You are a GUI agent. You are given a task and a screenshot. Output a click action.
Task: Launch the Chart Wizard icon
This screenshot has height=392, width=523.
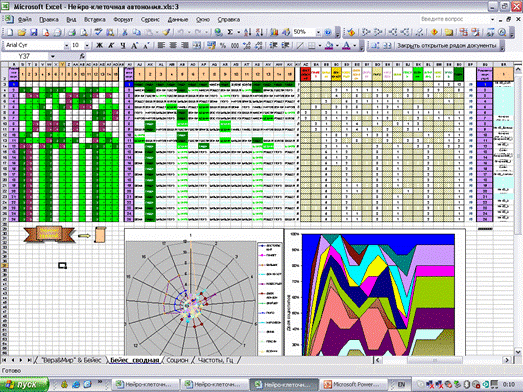pyautogui.click(x=274, y=32)
